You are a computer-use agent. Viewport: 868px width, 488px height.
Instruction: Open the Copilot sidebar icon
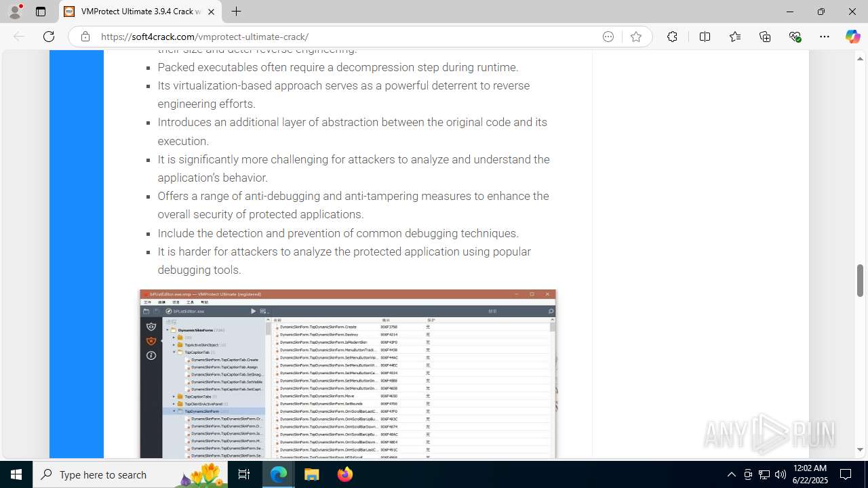click(x=852, y=37)
